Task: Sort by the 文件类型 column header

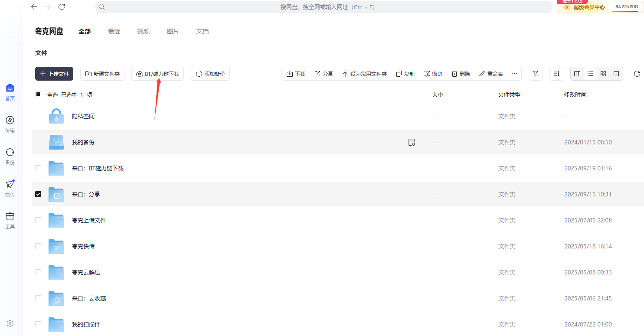Action: pos(509,95)
